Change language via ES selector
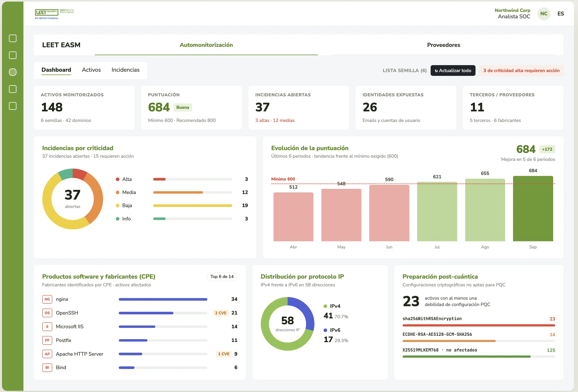This screenshot has width=578, height=392. pyautogui.click(x=561, y=14)
